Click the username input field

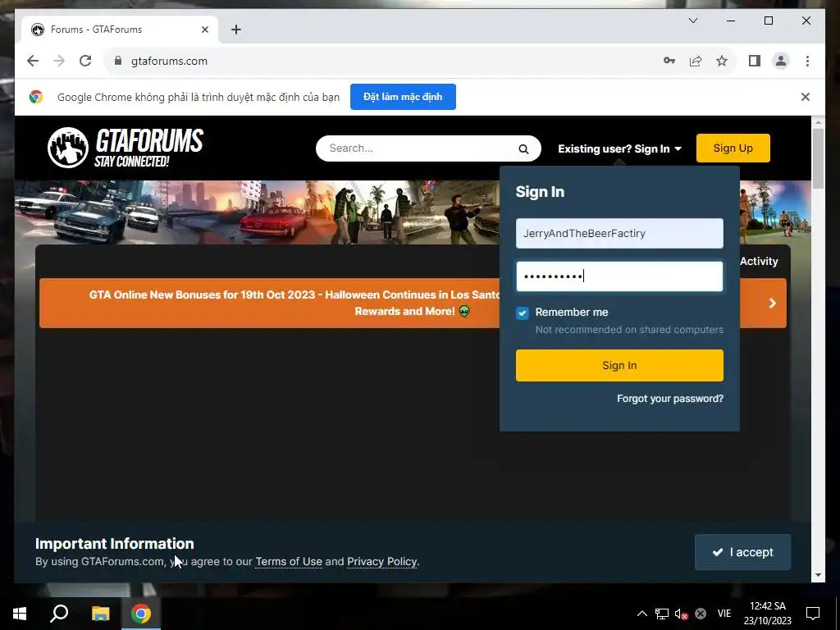(619, 234)
